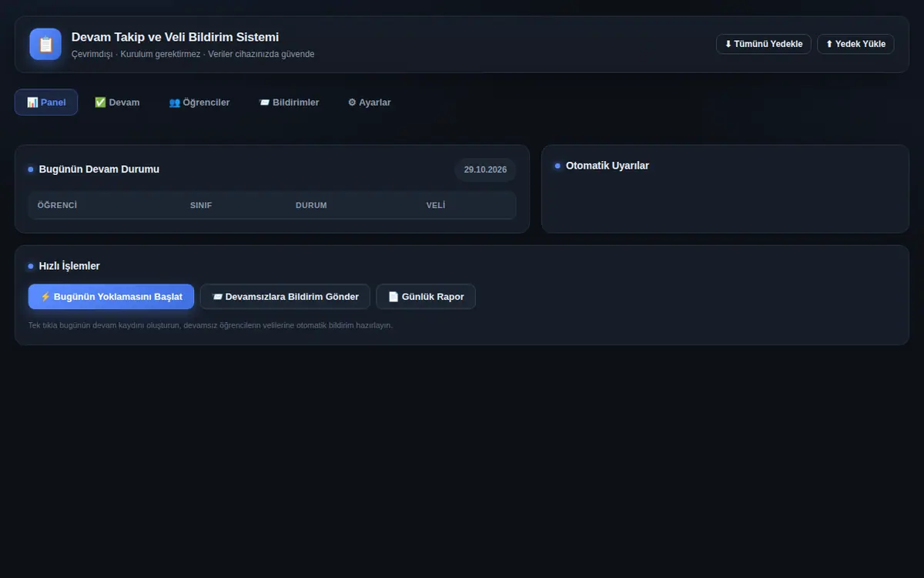Click the clipboard app logo icon
The width and height of the screenshot is (924, 578).
tap(45, 44)
